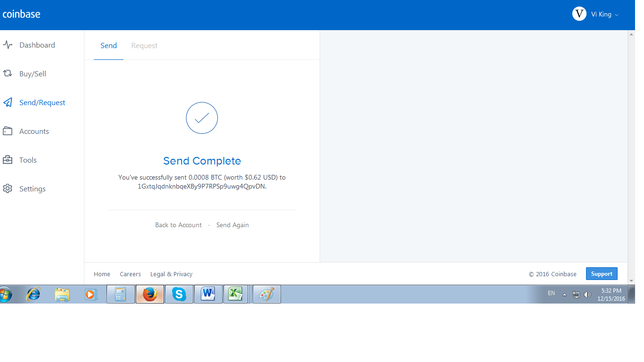The height and width of the screenshot is (362, 644).
Task: Click the © 2016 Coinbase footer text
Action: 553,274
